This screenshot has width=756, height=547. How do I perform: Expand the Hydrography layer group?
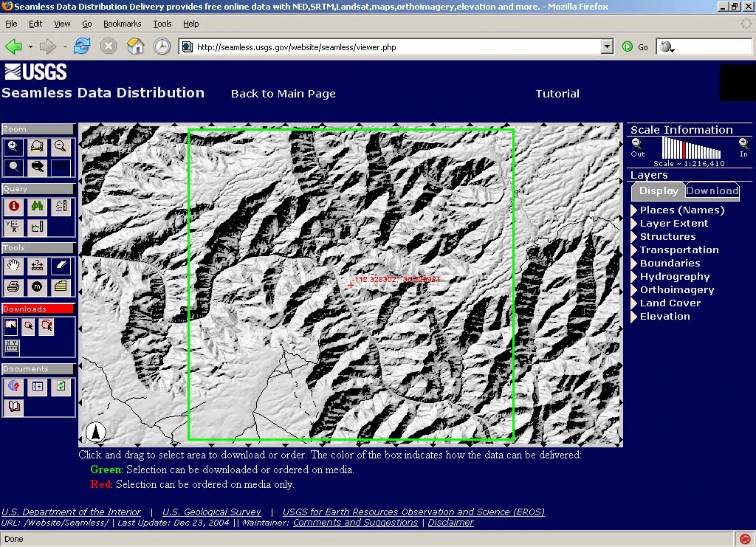(634, 277)
